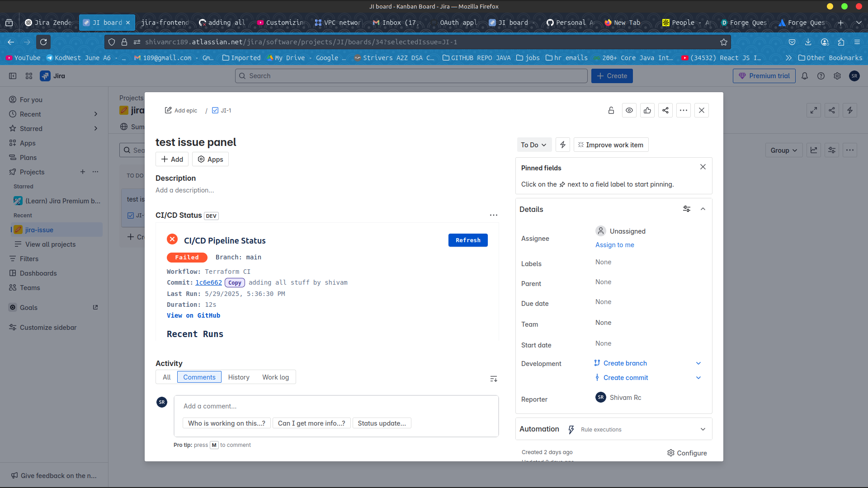Collapse the Details section
This screenshot has height=488, width=868.
click(x=703, y=209)
